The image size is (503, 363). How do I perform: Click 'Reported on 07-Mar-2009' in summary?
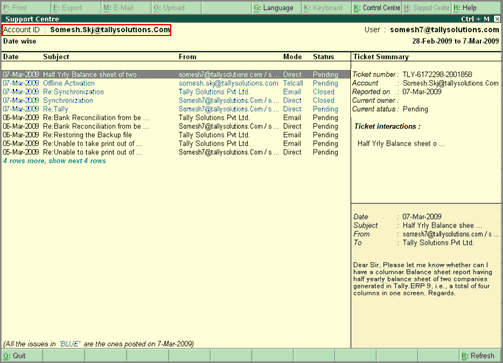click(x=397, y=92)
